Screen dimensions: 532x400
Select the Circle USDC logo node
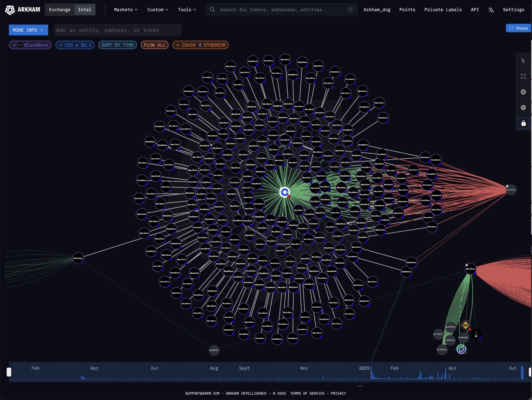tap(461, 349)
